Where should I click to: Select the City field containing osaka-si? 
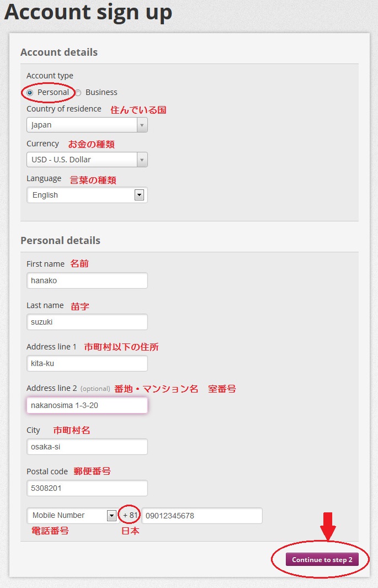pyautogui.click(x=87, y=447)
